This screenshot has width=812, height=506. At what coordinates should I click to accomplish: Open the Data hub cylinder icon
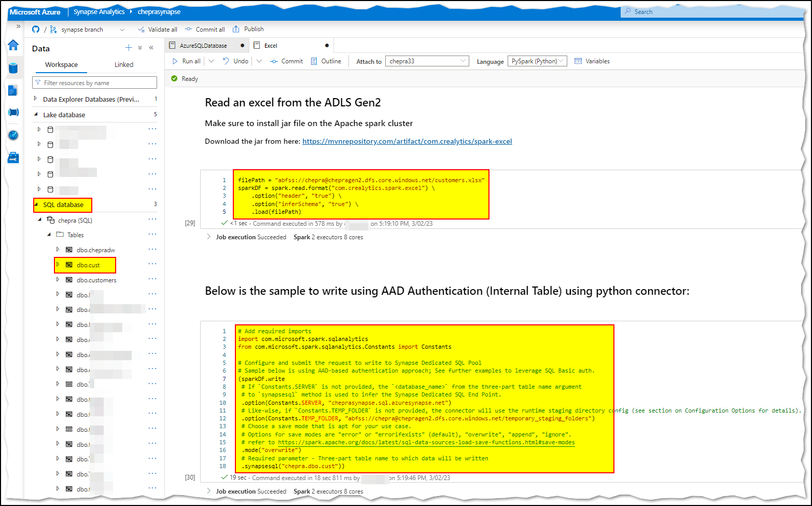13,68
